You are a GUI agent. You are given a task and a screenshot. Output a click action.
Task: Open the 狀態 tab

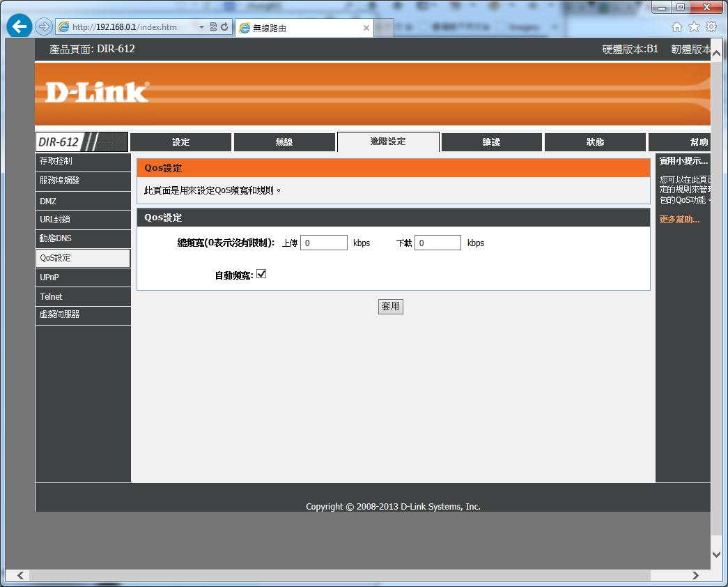(x=595, y=142)
